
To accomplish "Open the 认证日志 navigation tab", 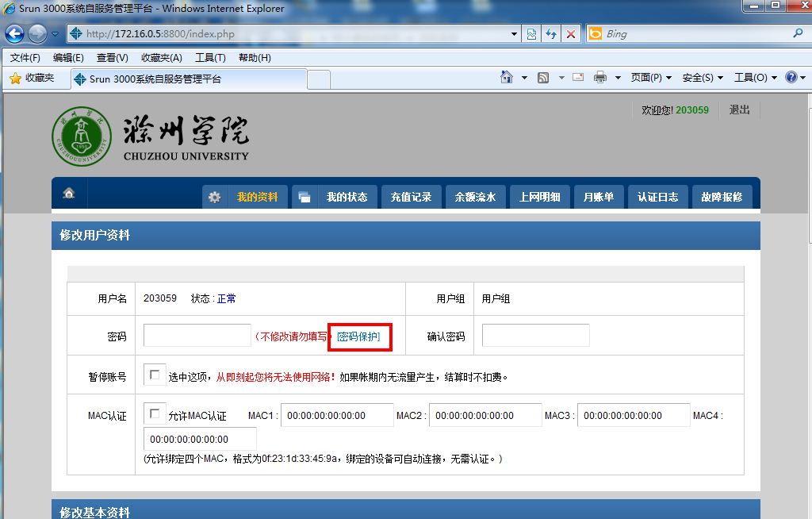I will pos(657,197).
